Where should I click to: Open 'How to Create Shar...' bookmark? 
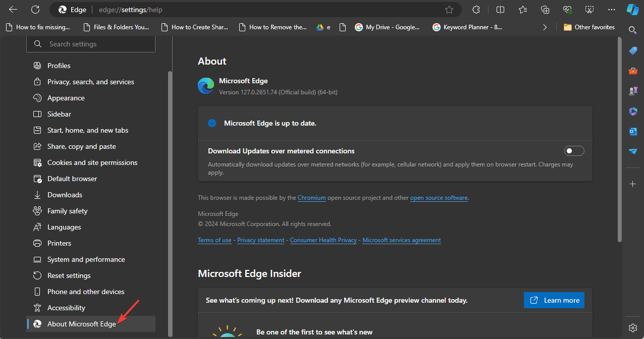pos(194,27)
